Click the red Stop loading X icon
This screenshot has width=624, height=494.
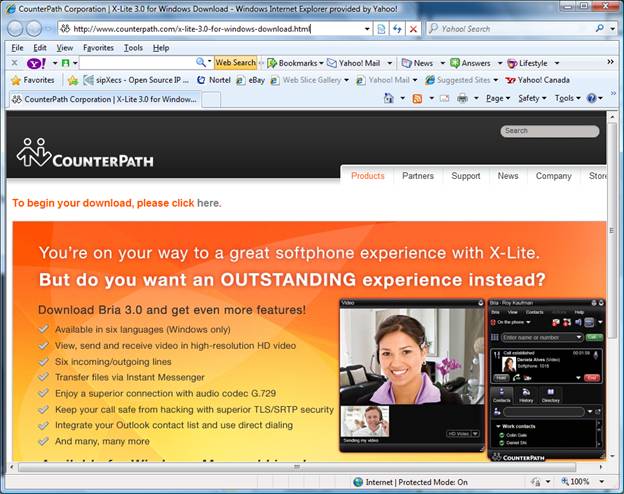coord(413,29)
